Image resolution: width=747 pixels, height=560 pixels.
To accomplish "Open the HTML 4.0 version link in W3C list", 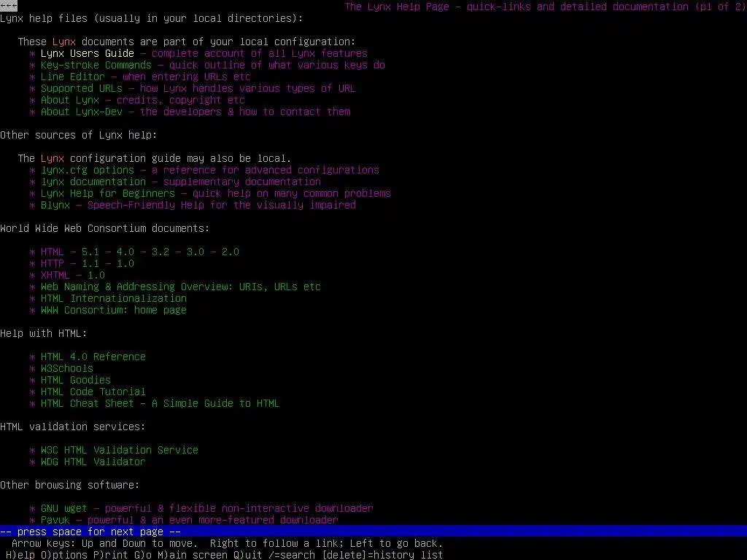I will [x=125, y=252].
